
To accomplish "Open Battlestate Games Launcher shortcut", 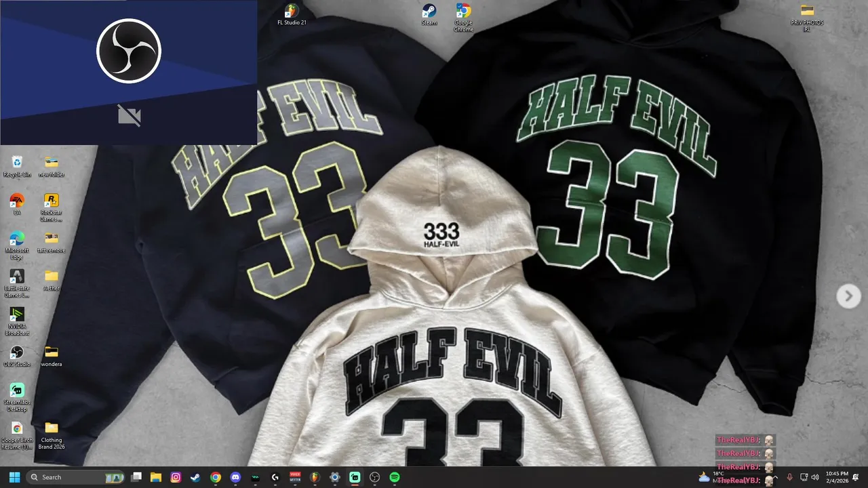I will point(17,283).
